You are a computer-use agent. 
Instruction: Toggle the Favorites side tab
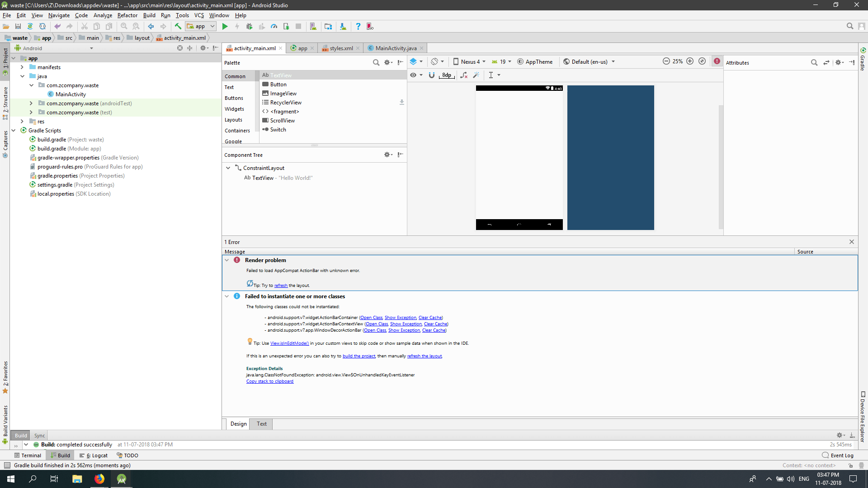tap(5, 377)
